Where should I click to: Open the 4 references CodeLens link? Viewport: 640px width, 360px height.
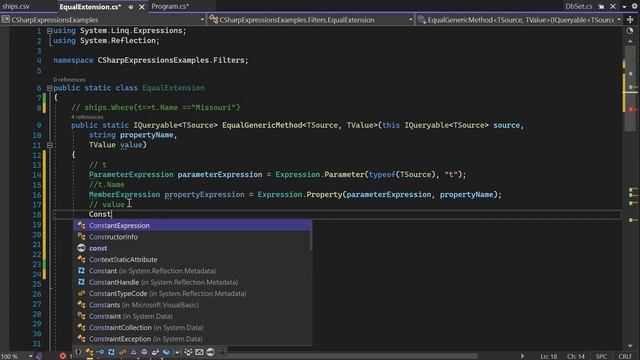87,117
